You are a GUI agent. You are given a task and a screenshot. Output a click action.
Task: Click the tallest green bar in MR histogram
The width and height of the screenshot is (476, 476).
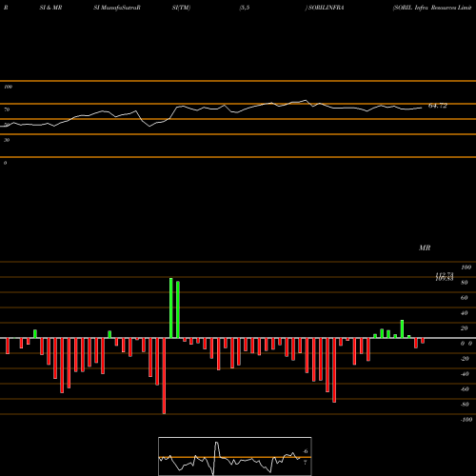point(171,308)
